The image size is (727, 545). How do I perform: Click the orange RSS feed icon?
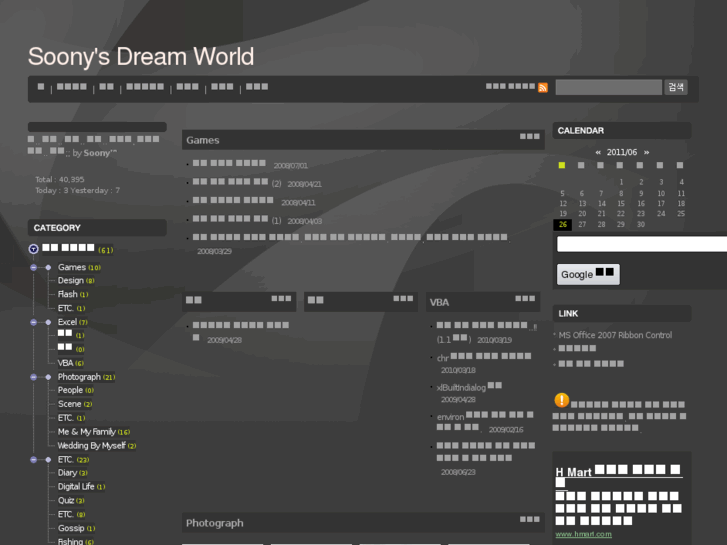[542, 88]
